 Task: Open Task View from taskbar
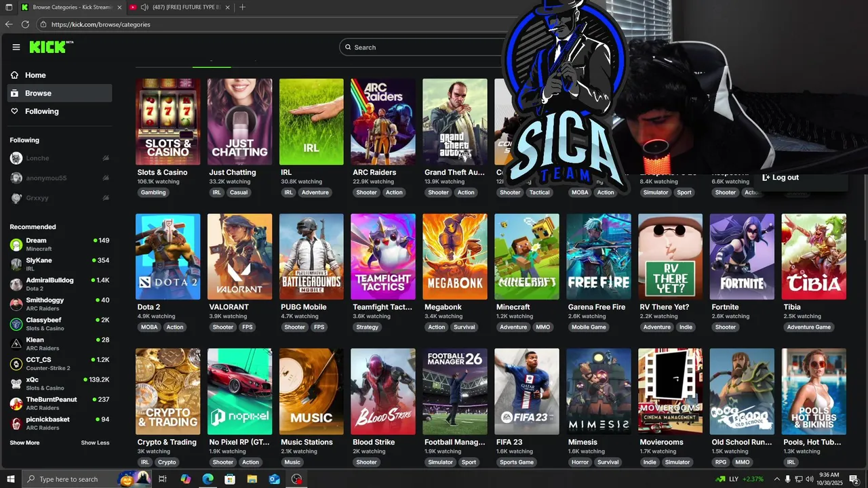pos(163,479)
